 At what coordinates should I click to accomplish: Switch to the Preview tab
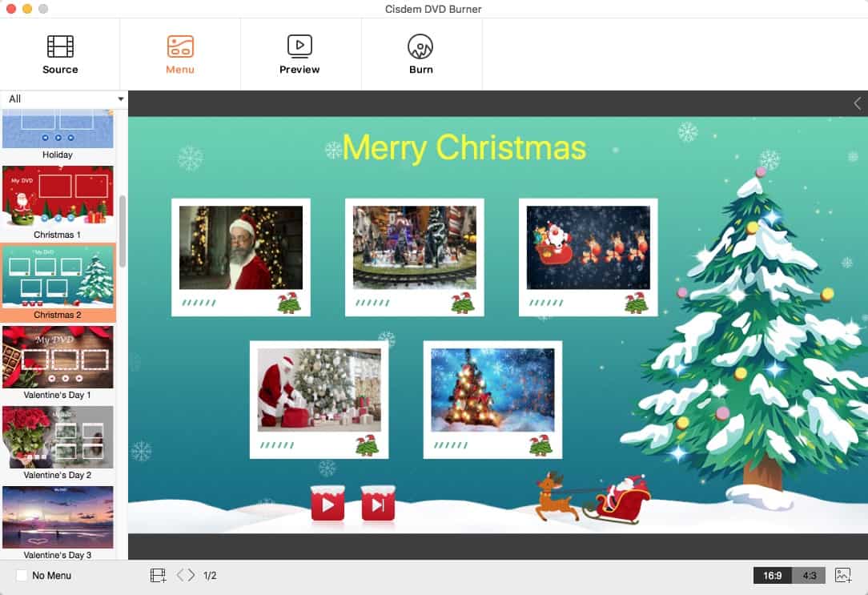[299, 54]
